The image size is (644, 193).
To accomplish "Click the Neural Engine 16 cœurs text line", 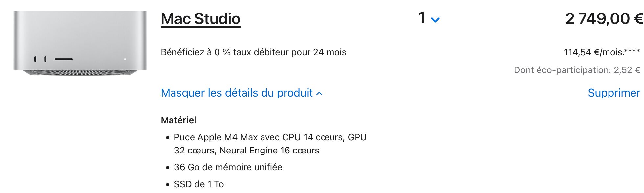I will coord(269,151).
